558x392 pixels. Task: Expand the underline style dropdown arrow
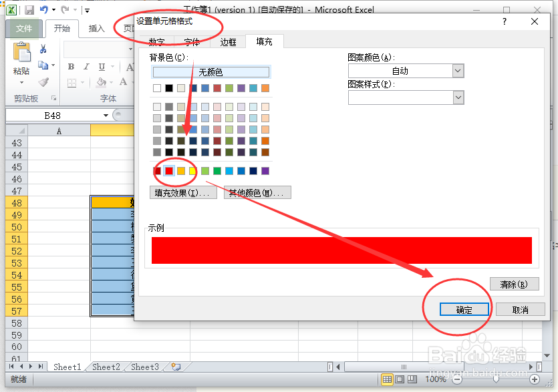point(112,67)
